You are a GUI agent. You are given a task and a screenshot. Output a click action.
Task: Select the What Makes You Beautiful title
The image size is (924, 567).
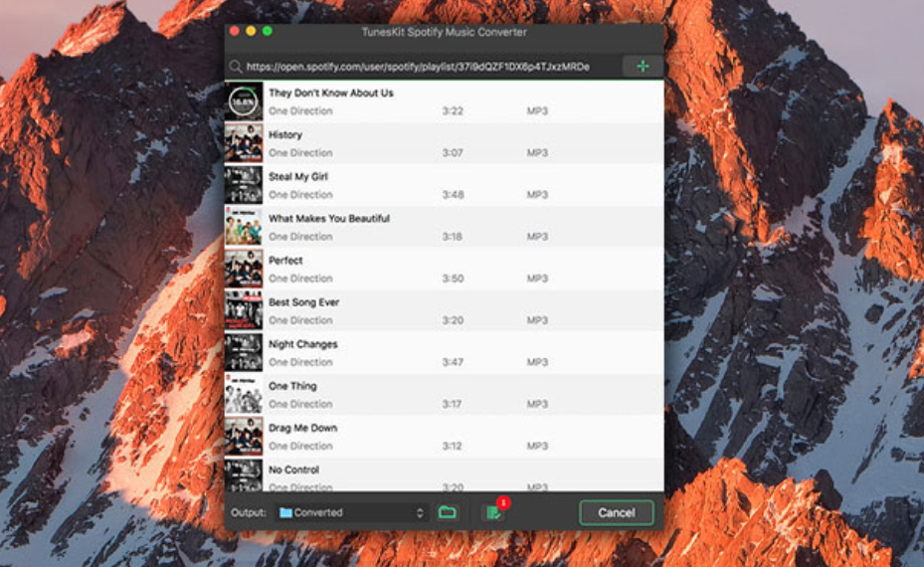tap(329, 218)
